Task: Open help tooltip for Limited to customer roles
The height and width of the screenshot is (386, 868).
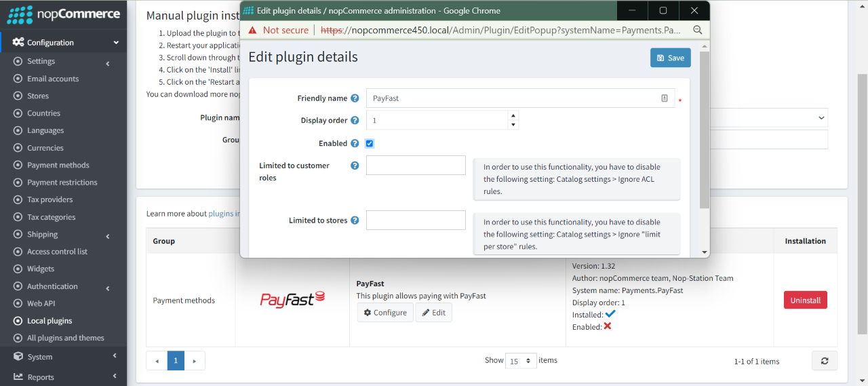Action: 355,166
